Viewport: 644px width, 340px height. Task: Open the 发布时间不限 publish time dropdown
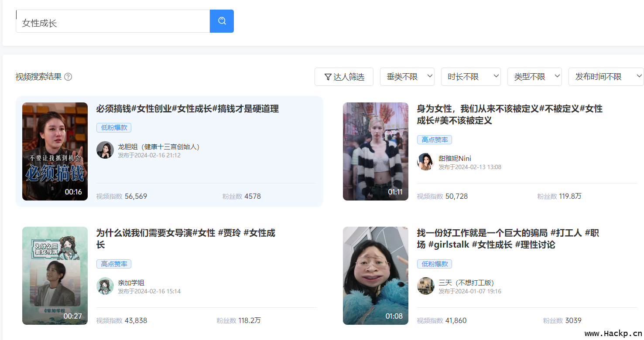(x=606, y=77)
